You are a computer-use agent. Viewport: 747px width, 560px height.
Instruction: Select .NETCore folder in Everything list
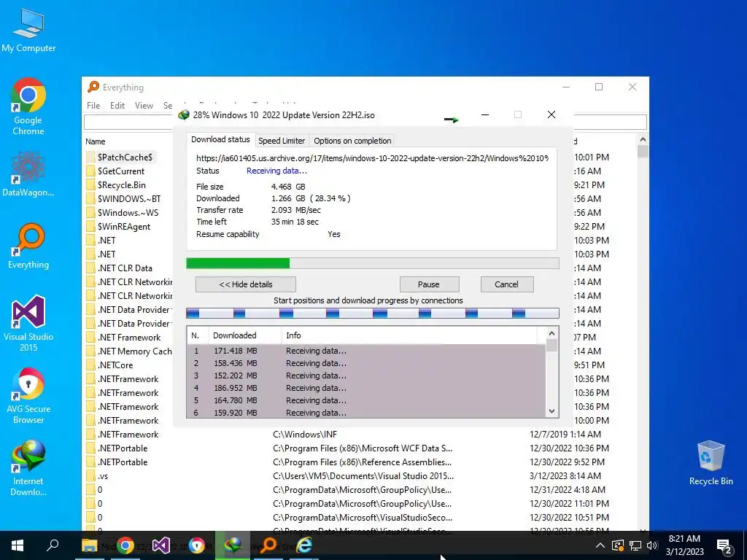pos(115,365)
